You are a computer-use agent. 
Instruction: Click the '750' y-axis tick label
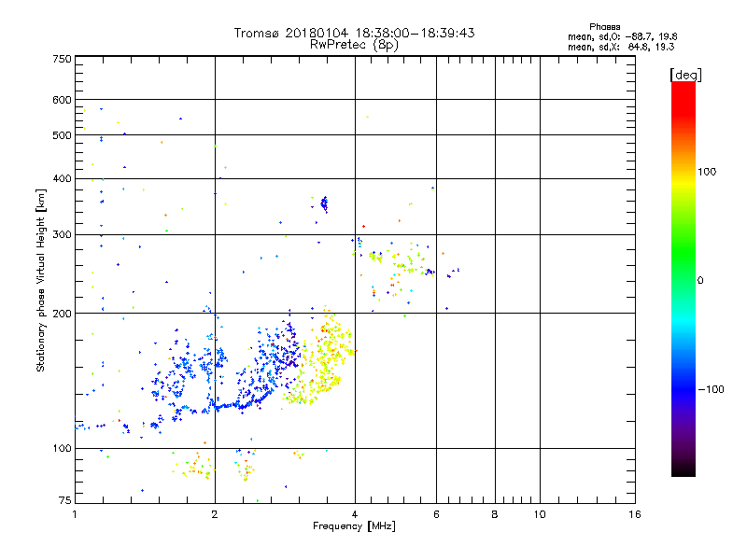(x=62, y=59)
